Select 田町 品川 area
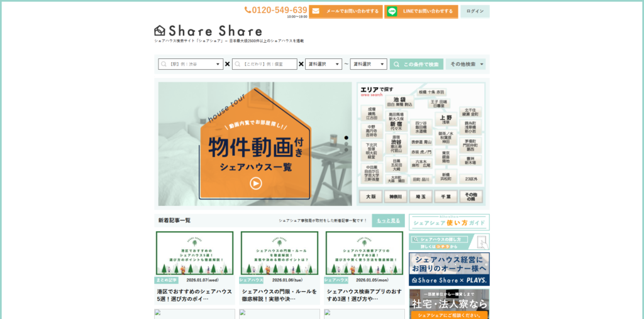 tap(421, 180)
